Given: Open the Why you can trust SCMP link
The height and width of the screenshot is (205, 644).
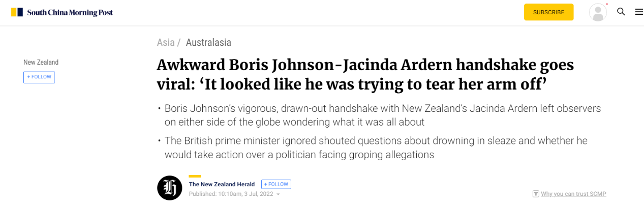Looking at the screenshot, I should pyautogui.click(x=573, y=194).
